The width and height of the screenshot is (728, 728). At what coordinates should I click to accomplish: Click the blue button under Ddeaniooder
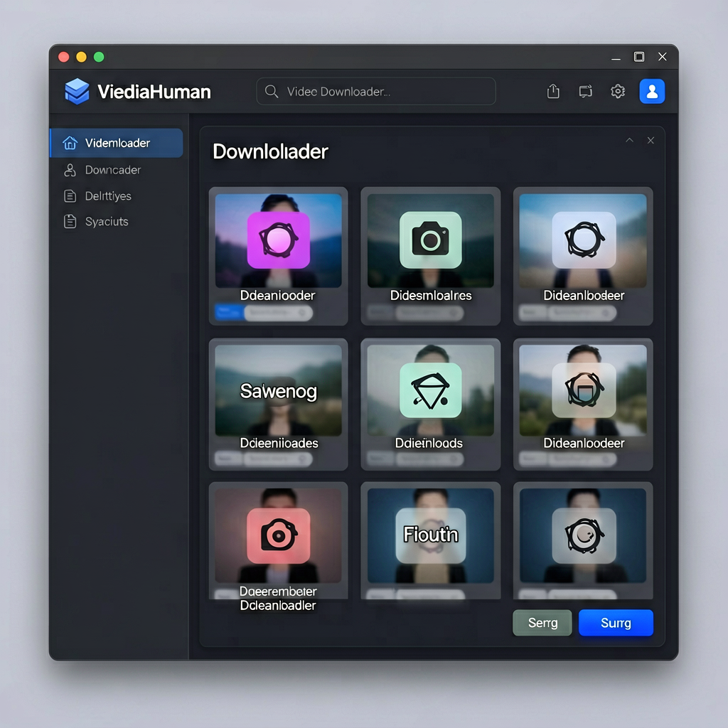click(230, 313)
